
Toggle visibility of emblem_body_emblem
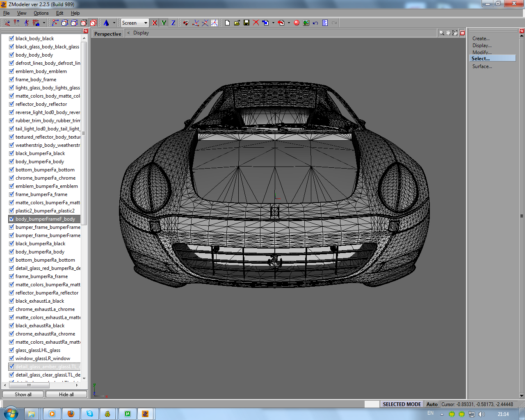tap(11, 71)
